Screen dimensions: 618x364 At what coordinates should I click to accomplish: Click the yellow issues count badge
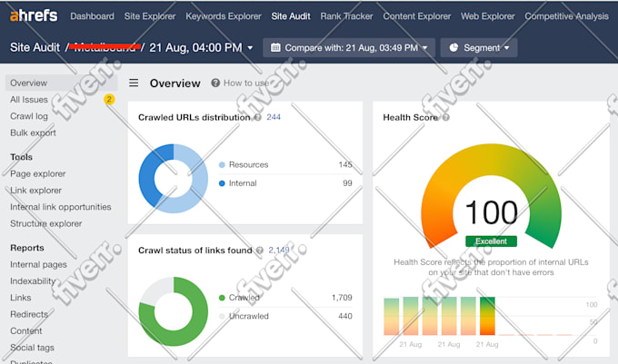coord(109,100)
